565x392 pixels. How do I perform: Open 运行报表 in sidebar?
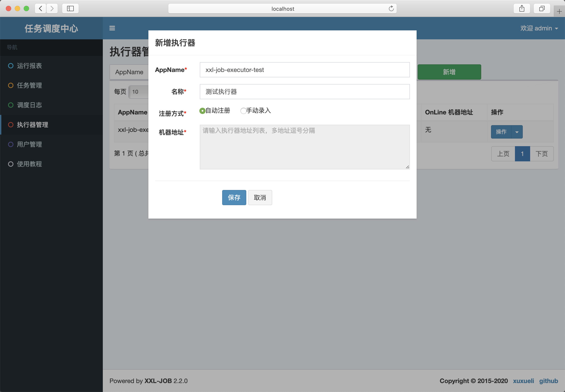coord(51,65)
